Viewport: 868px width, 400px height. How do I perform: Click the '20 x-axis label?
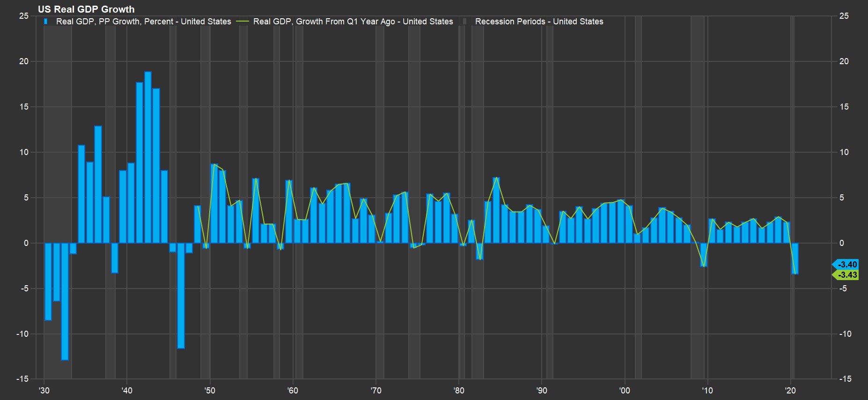click(790, 391)
